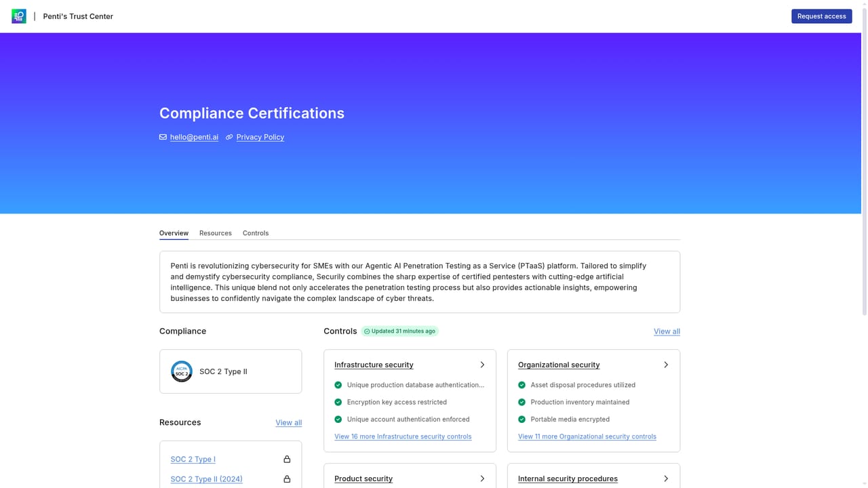Click green check beside Unique account authentication enforced
The height and width of the screenshot is (488, 868).
pyautogui.click(x=338, y=420)
